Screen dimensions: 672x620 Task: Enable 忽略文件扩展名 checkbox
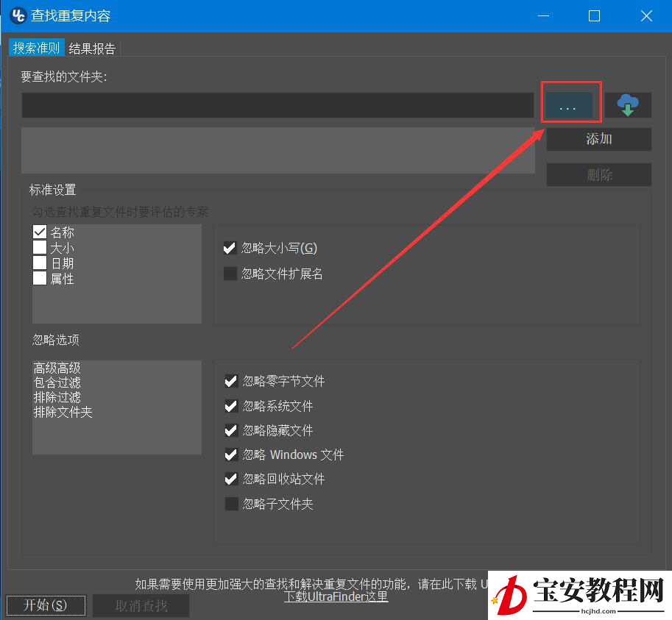point(230,274)
